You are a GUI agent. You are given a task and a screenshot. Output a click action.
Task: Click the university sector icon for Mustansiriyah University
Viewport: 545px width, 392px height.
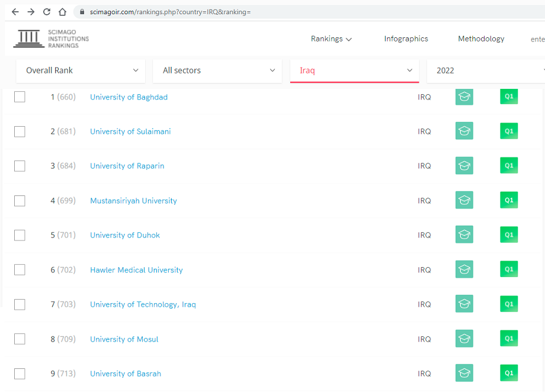click(464, 200)
